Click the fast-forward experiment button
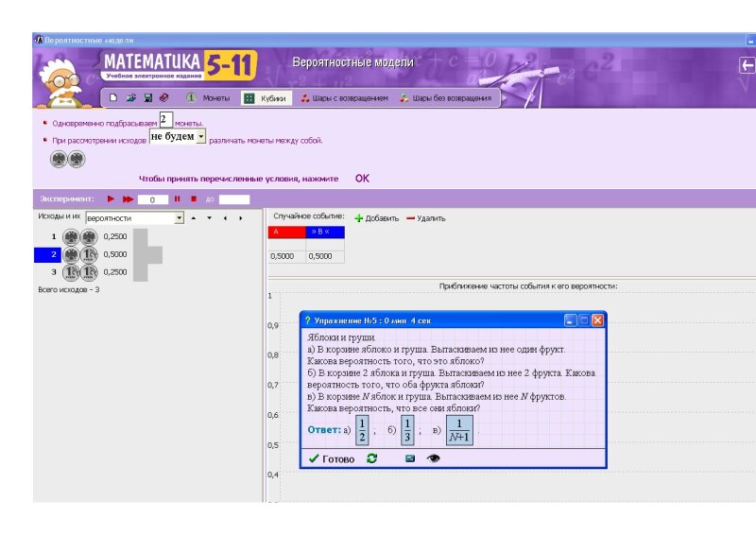The width and height of the screenshot is (756, 535). tap(128, 199)
